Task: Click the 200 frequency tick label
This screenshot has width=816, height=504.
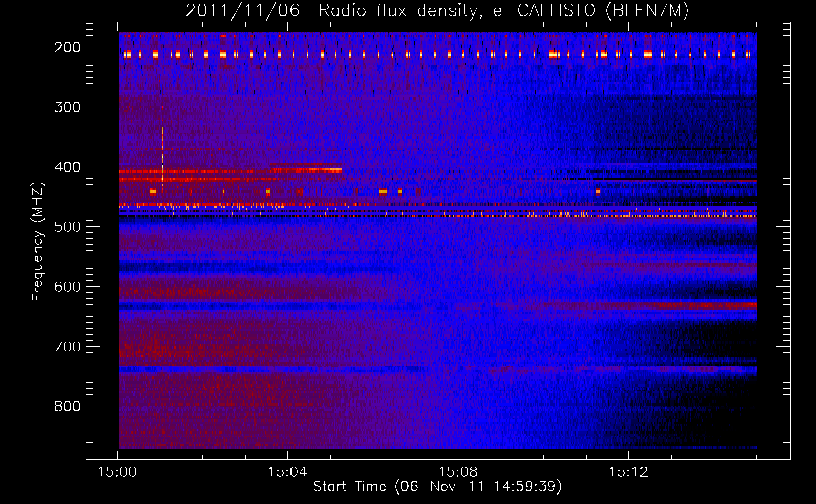Action: 68,47
